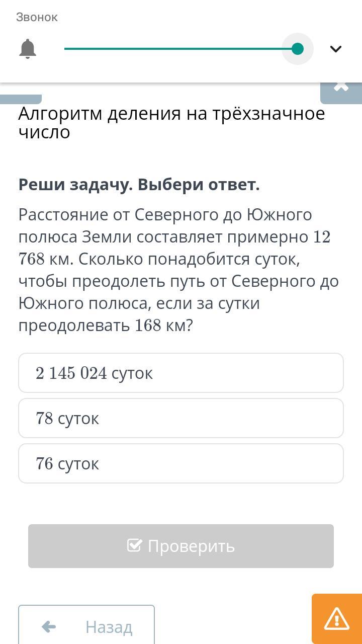Tap the ringer bell icon to mute
Screen dimensions: 362x644
point(28,49)
